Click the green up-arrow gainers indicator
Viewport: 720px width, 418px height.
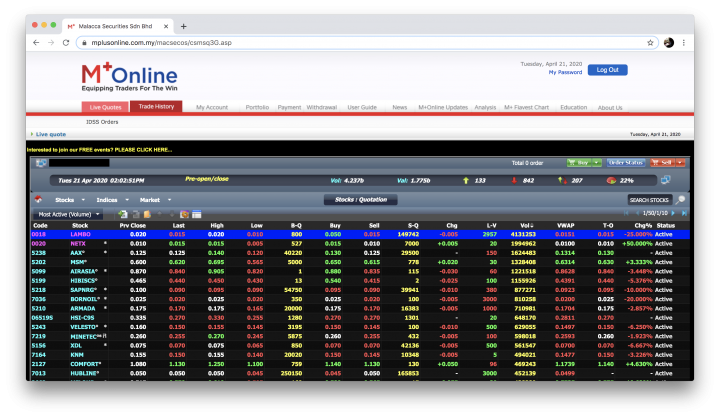coord(466,181)
